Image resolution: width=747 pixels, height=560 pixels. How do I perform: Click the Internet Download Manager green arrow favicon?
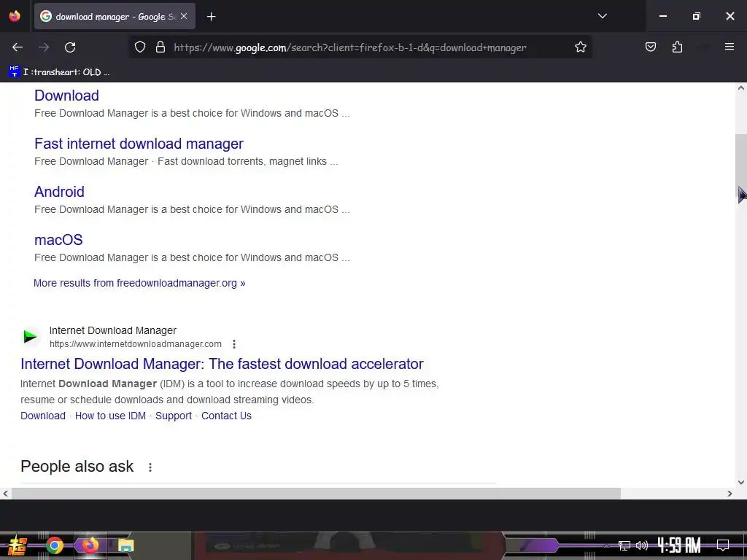point(31,337)
